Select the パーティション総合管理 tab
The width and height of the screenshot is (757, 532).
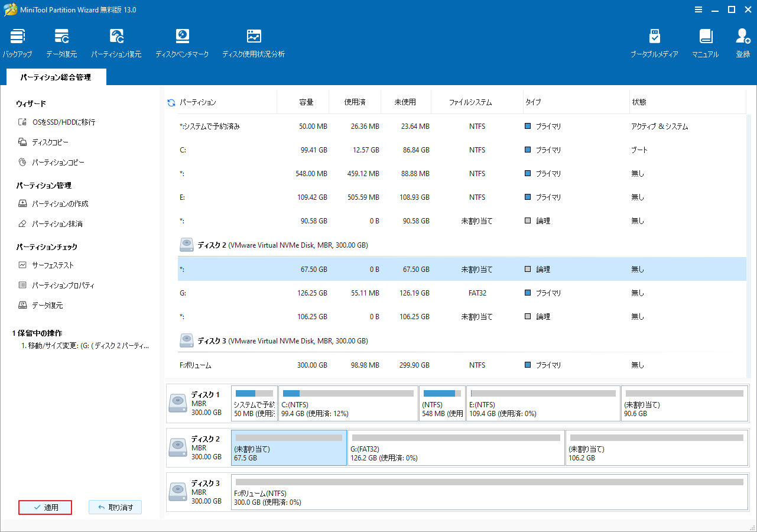pos(56,77)
